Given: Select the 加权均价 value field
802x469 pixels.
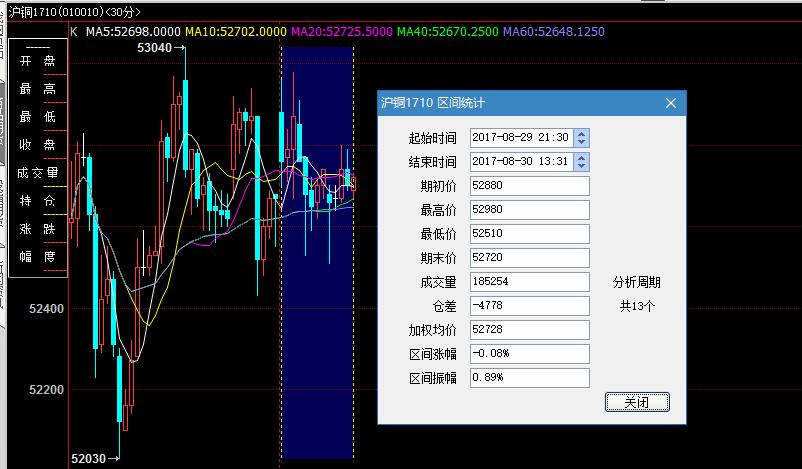Looking at the screenshot, I should [529, 330].
